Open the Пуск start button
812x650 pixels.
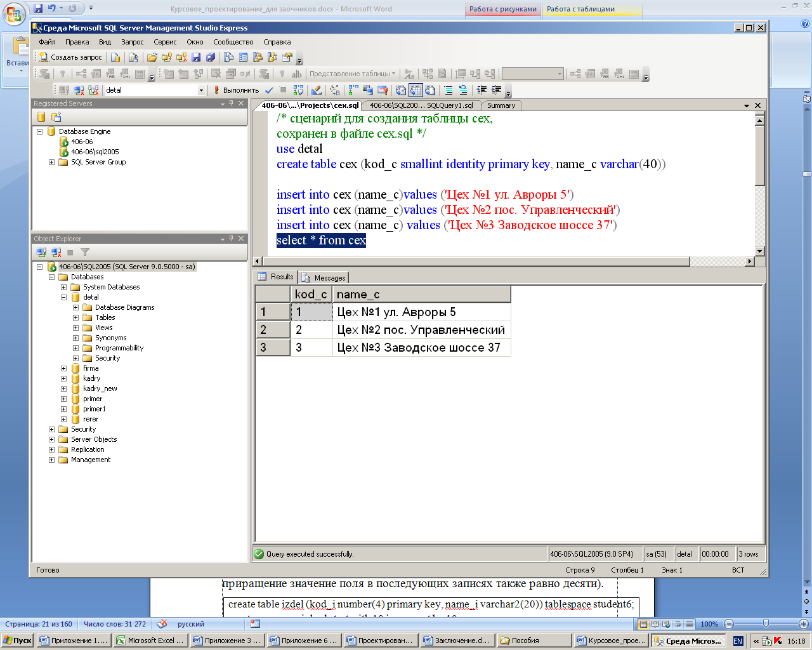(x=18, y=640)
